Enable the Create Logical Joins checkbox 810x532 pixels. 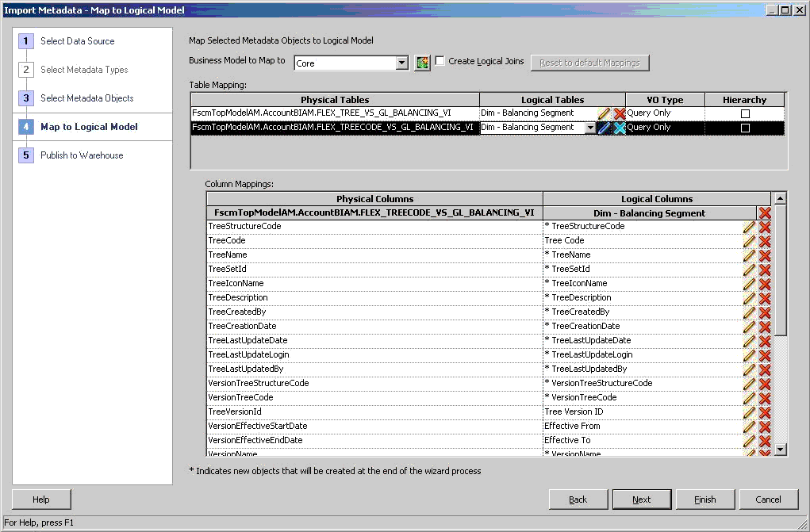tap(440, 61)
